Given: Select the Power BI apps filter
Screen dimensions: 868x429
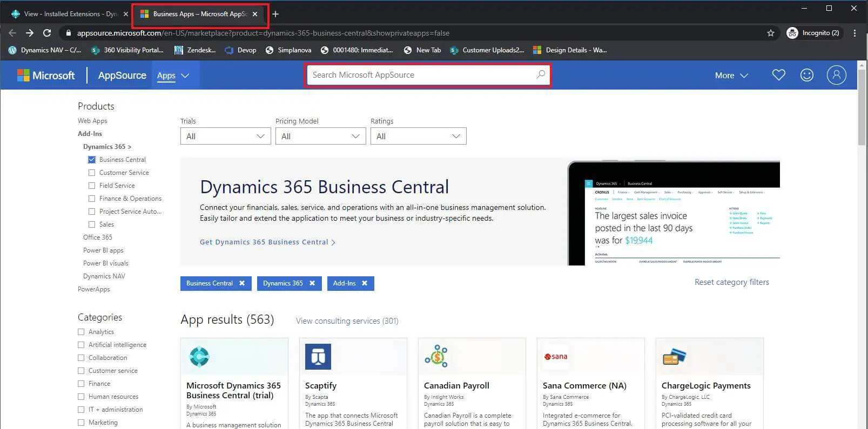Looking at the screenshot, I should pyautogui.click(x=103, y=250).
